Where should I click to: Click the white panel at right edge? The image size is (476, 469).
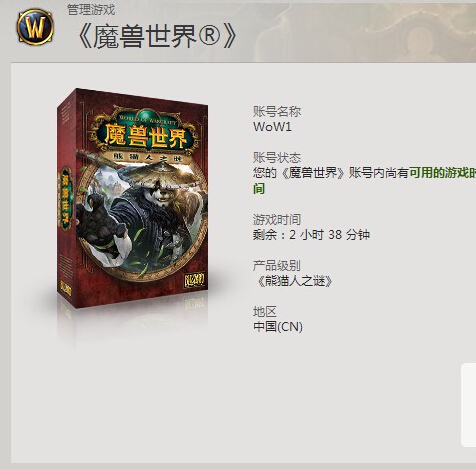[468, 405]
